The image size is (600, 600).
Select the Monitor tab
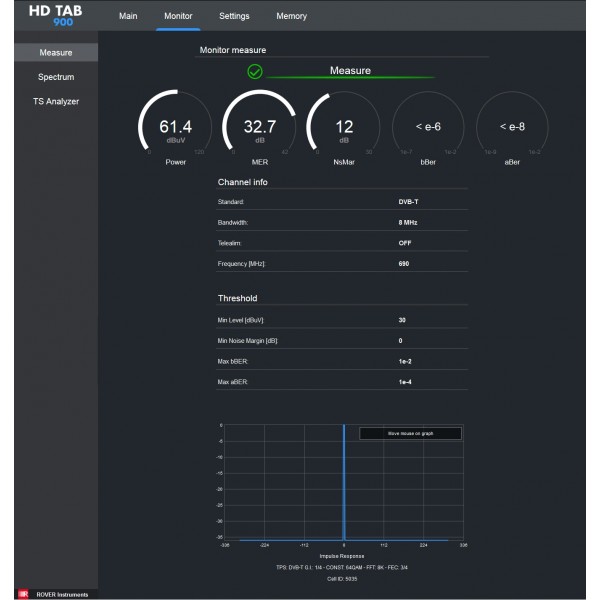pos(178,16)
